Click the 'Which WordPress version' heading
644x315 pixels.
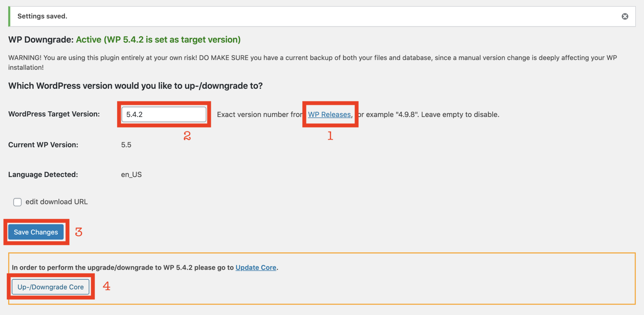[x=136, y=86]
